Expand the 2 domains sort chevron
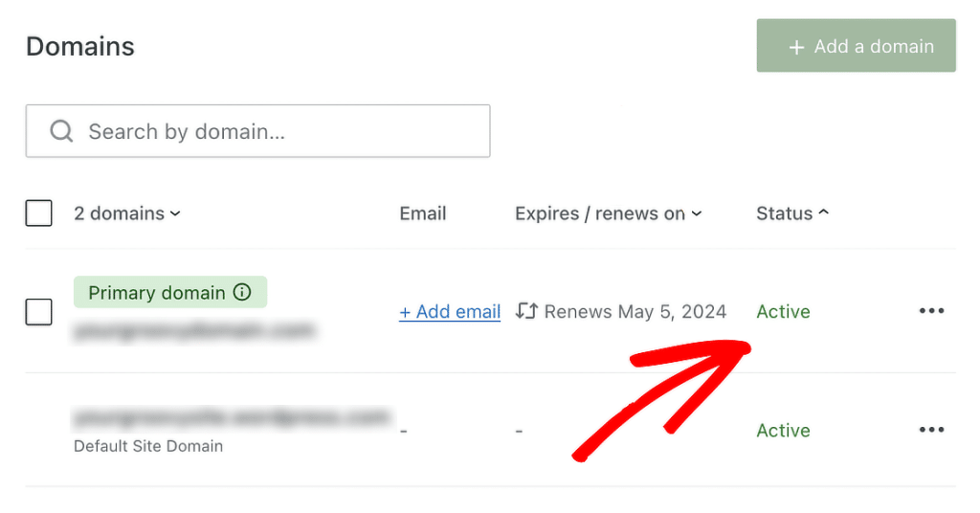Image resolution: width=980 pixels, height=513 pixels. pyautogui.click(x=176, y=213)
